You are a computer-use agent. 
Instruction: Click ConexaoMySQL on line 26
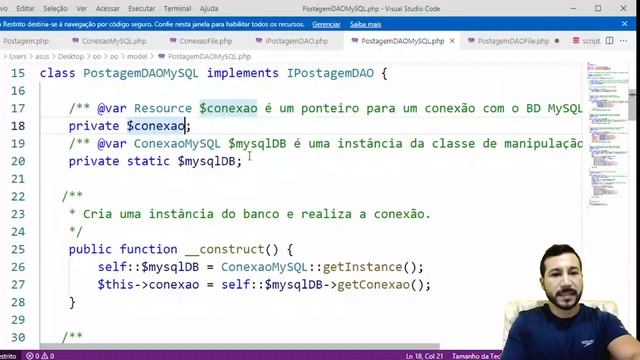pyautogui.click(x=264, y=267)
